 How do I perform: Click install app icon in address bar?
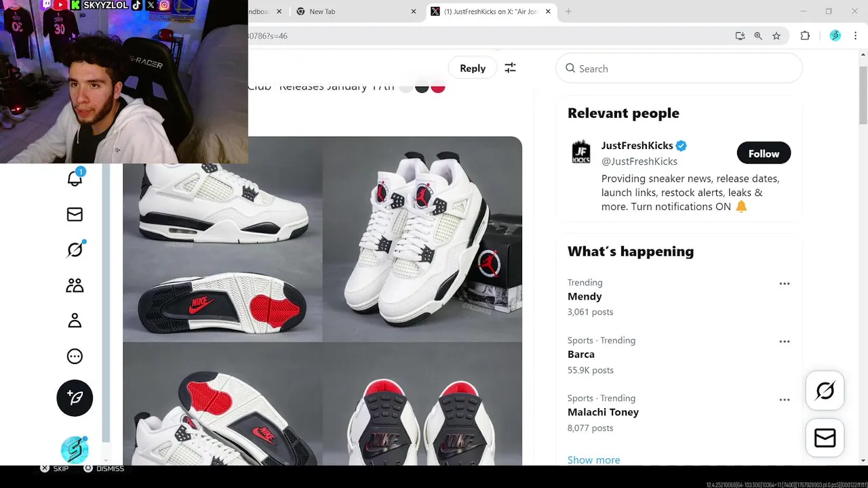point(740,36)
